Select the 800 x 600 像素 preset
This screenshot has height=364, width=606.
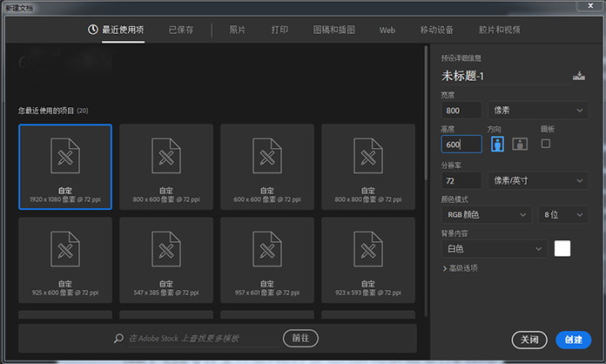click(166, 167)
